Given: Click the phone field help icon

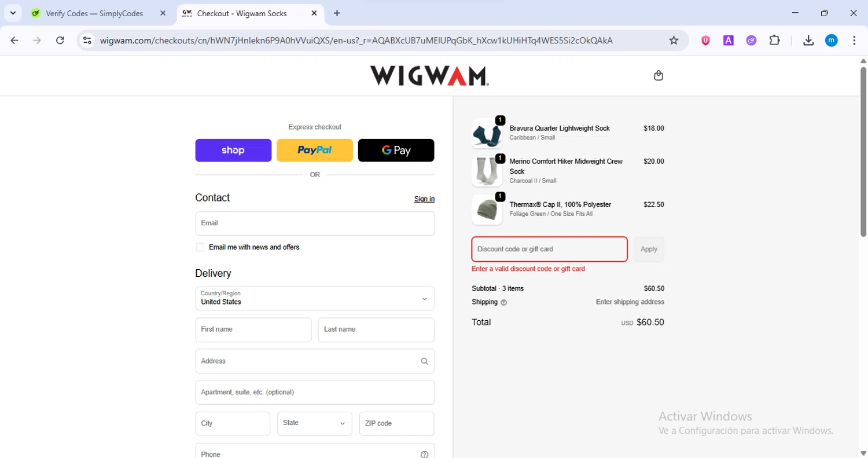Looking at the screenshot, I should coord(424,455).
